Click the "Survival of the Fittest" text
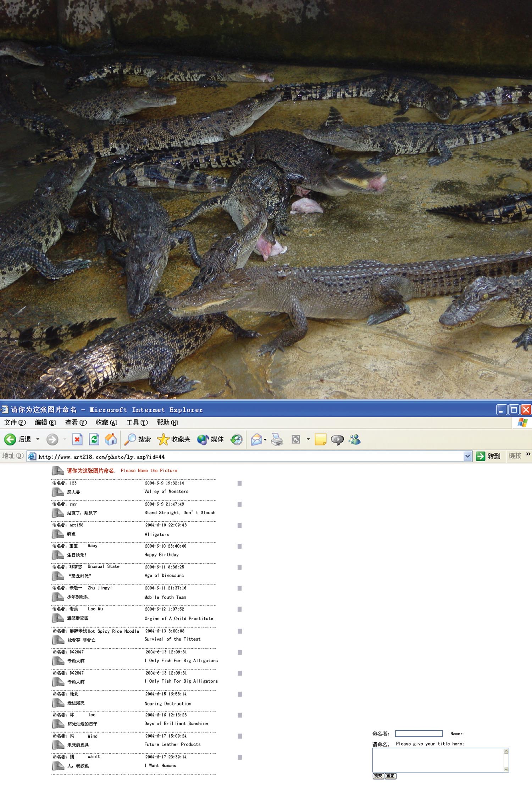This screenshot has height=798, width=532. tap(172, 639)
